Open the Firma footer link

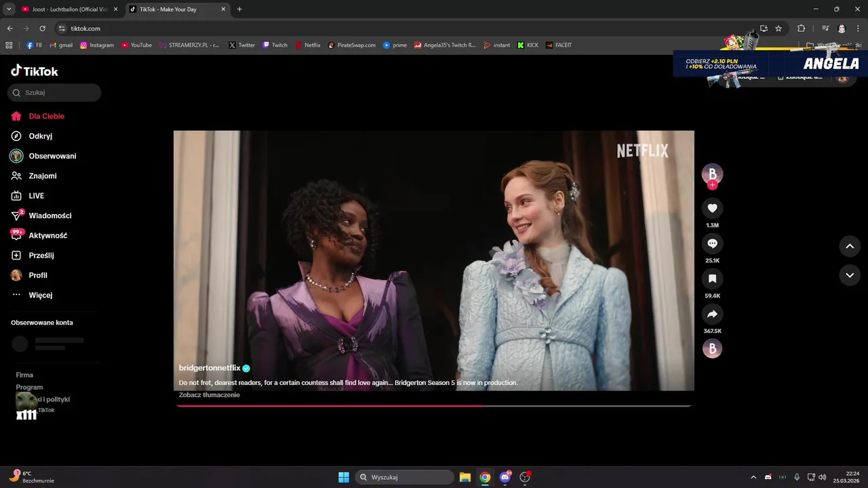(x=24, y=375)
